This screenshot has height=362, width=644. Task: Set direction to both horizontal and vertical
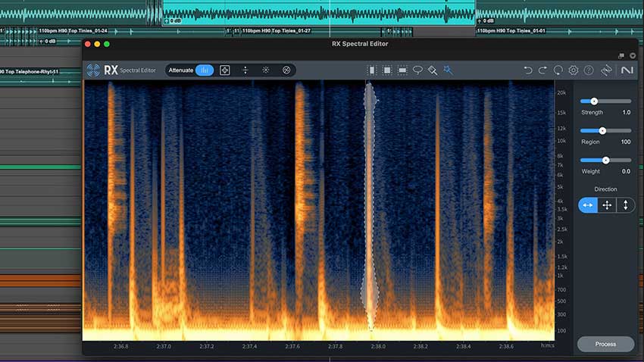click(607, 204)
